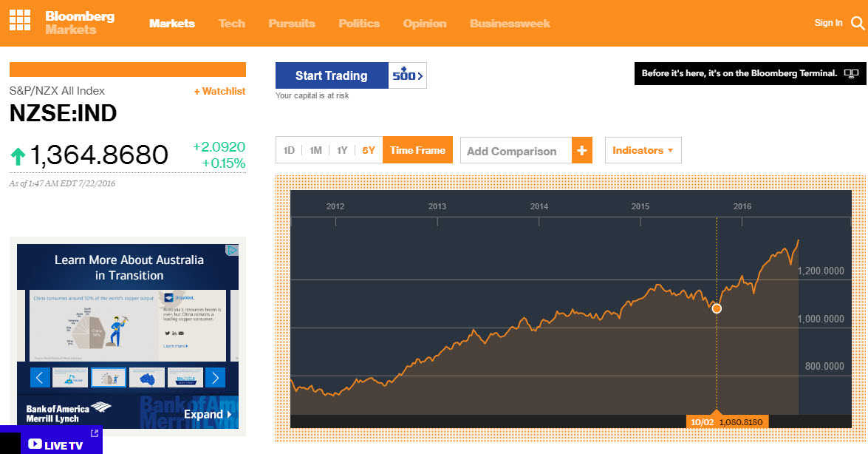Share ad slide on LinkedIn
Image resolution: width=868 pixels, height=454 pixels.
174,333
